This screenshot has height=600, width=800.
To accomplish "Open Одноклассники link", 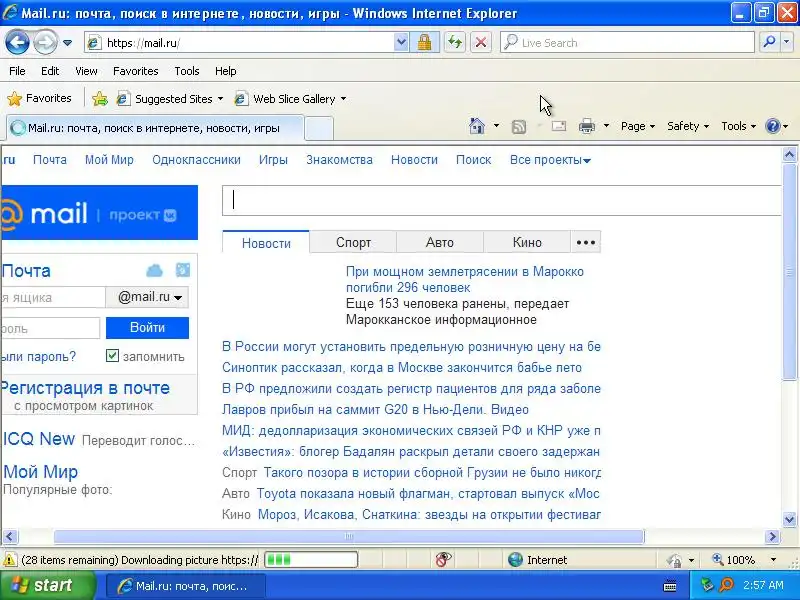I will coord(196,160).
